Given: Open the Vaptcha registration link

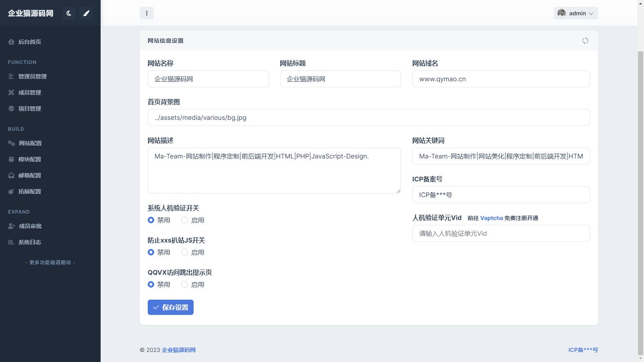Looking at the screenshot, I should (x=491, y=218).
